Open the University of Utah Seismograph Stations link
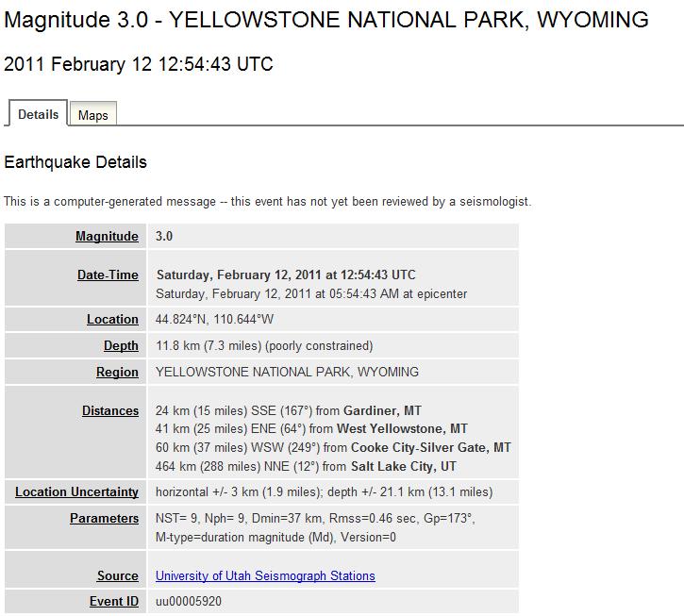The width and height of the screenshot is (684, 616). coord(265,575)
